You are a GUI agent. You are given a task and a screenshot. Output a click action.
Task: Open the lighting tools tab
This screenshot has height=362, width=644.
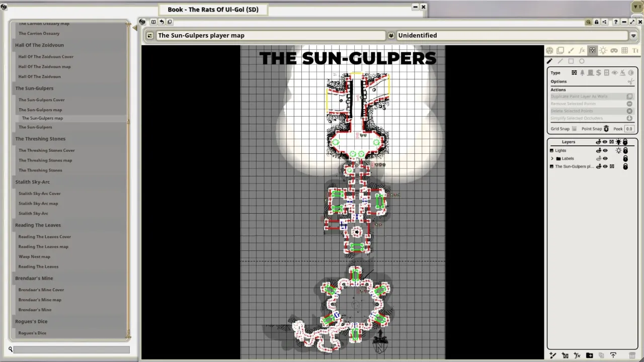(603, 50)
